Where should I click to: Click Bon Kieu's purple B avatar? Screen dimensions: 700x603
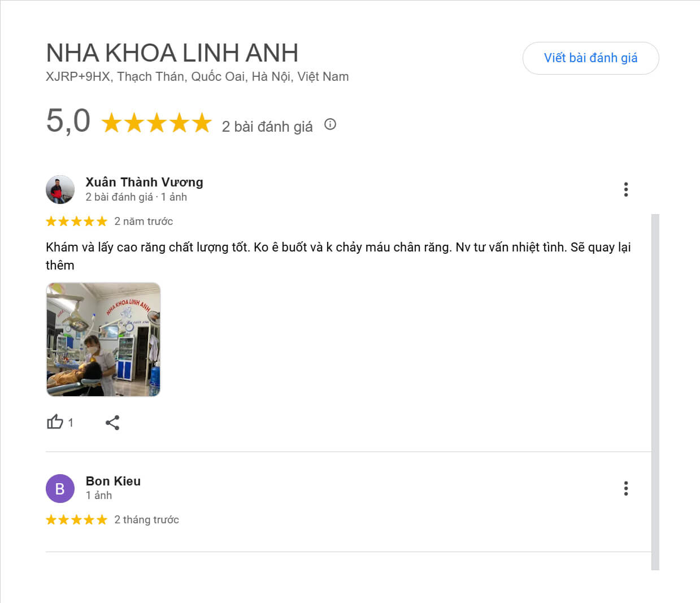coord(60,488)
